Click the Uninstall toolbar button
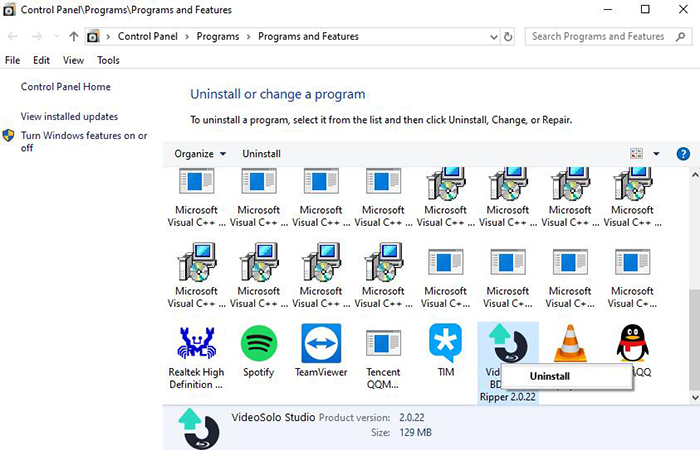The height and width of the screenshot is (450, 700). (262, 154)
